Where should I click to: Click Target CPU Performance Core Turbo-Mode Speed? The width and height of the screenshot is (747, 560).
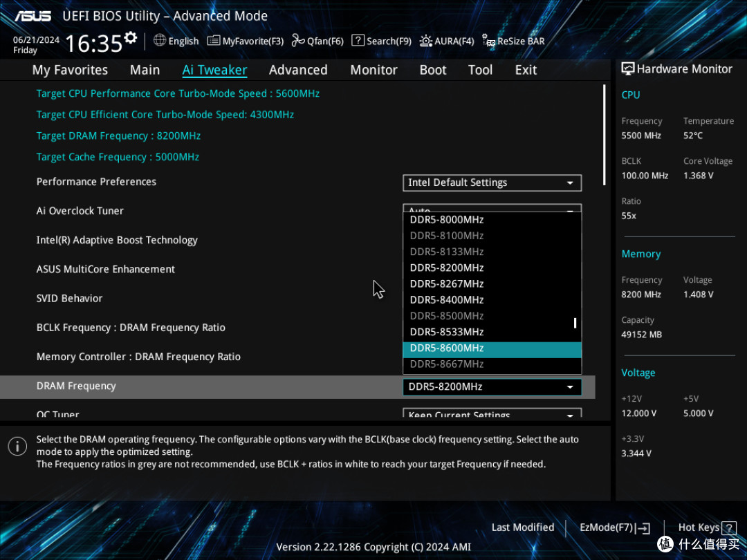click(x=178, y=94)
